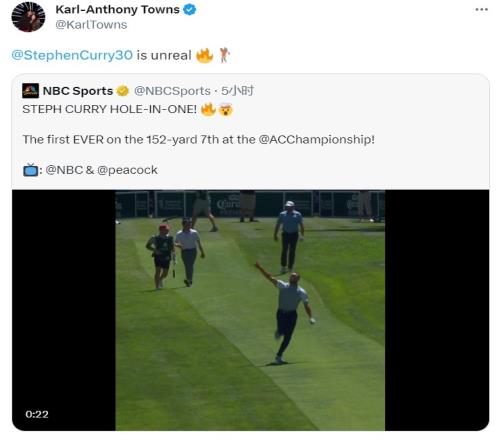Open the @peacock mention link
This screenshot has height=440, width=500.
coord(127,170)
